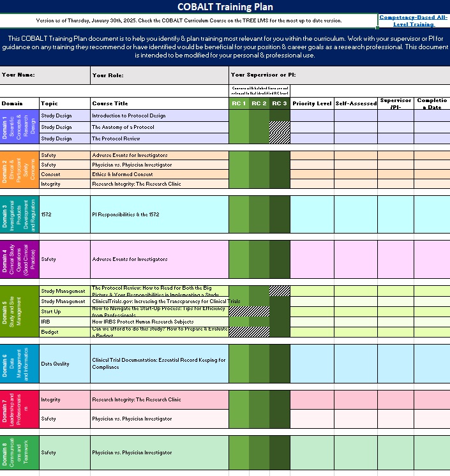The width and height of the screenshot is (450, 476).
Task: Select Domain 7 Research Integrity: The Research Clinic
Action: pos(160,399)
